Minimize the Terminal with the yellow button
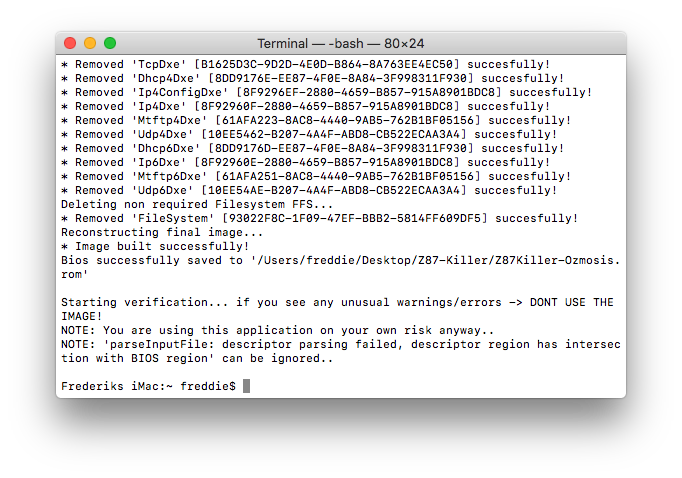The image size is (682, 478). [90, 43]
